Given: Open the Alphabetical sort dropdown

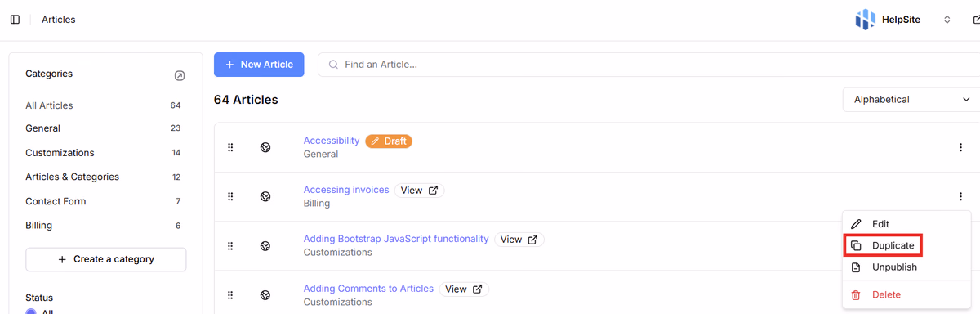Looking at the screenshot, I should click(911, 100).
